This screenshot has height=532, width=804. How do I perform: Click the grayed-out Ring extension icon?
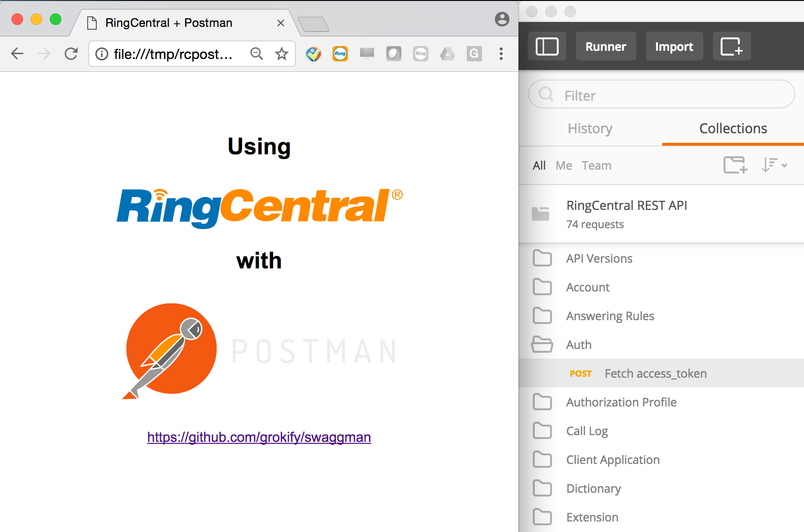point(421,54)
